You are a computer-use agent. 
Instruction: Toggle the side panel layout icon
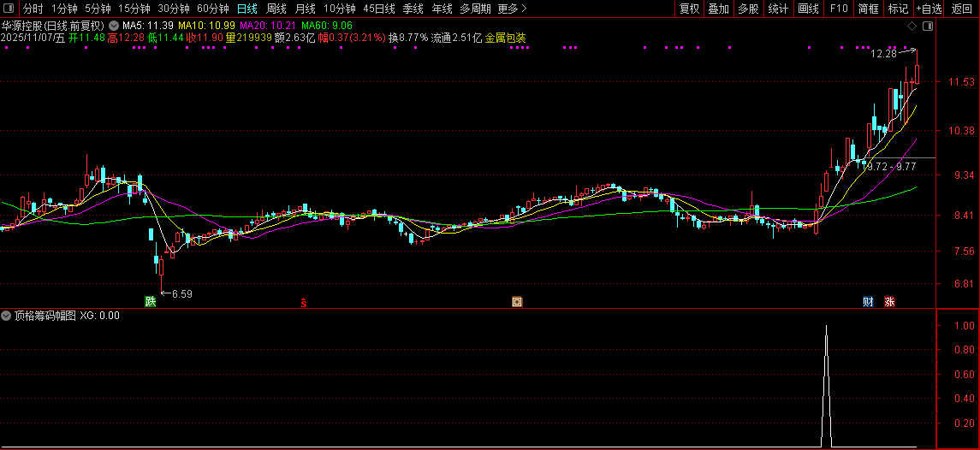pyautogui.click(x=927, y=26)
